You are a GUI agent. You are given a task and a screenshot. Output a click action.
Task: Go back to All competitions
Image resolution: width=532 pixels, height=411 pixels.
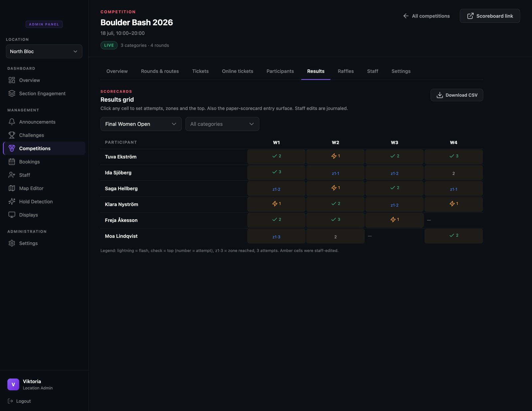[426, 16]
